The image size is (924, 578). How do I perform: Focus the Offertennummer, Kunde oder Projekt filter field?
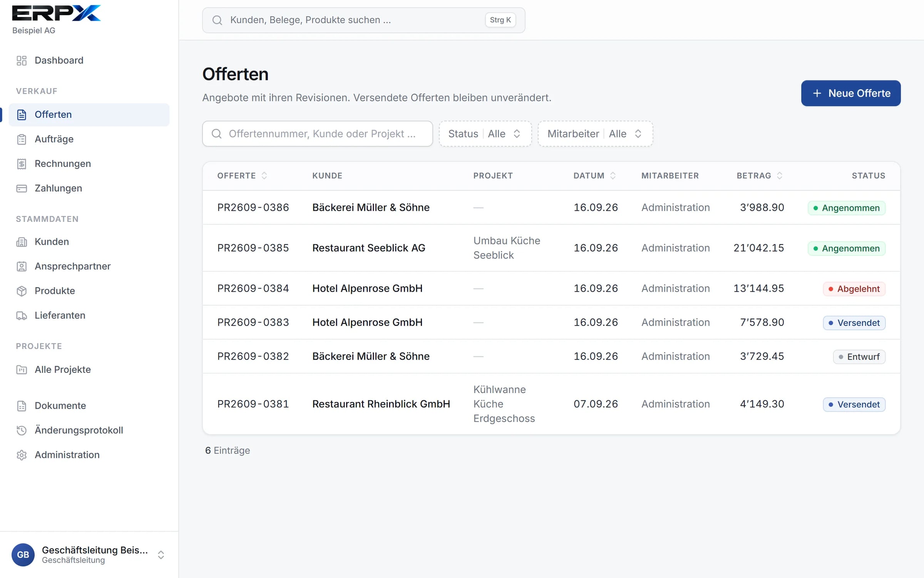coord(317,134)
